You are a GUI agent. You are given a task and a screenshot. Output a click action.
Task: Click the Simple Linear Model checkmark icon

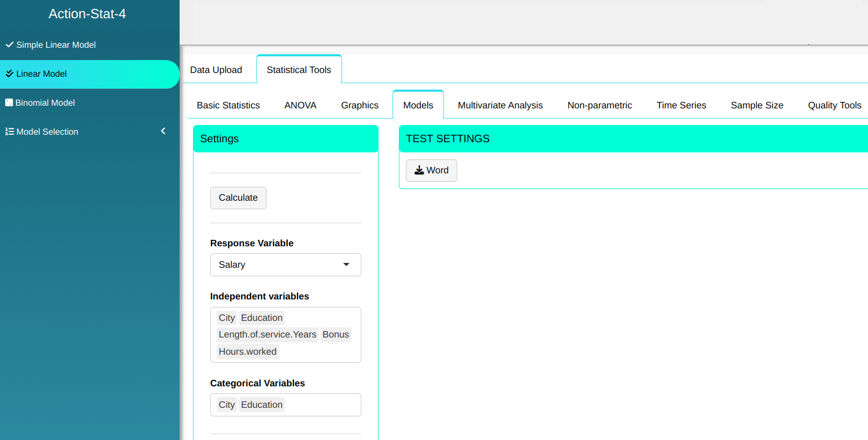pyautogui.click(x=9, y=45)
